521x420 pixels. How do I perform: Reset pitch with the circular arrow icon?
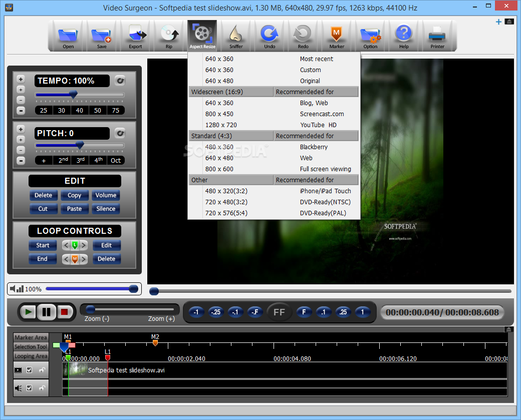[x=120, y=133]
